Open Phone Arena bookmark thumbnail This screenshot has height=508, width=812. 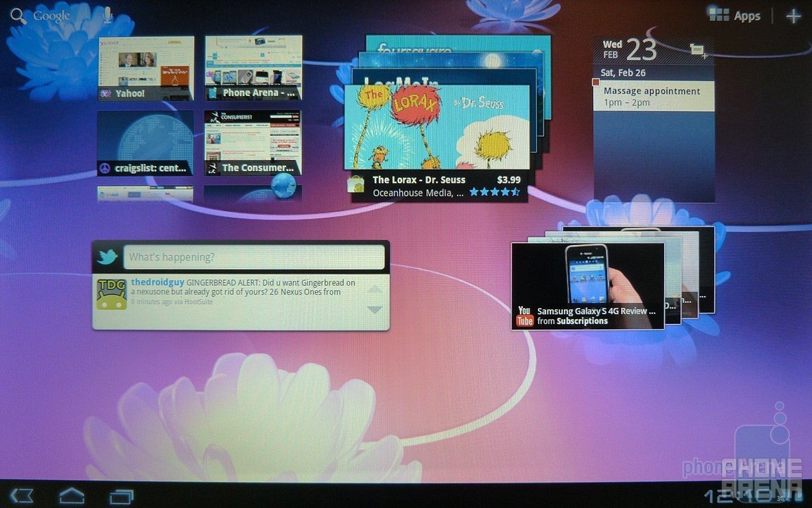[253, 68]
